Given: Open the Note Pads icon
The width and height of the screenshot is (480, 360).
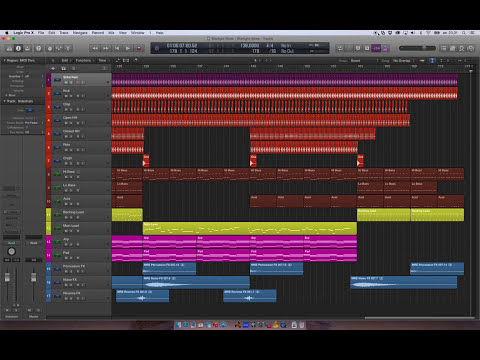Looking at the screenshot, I should click(x=453, y=48).
